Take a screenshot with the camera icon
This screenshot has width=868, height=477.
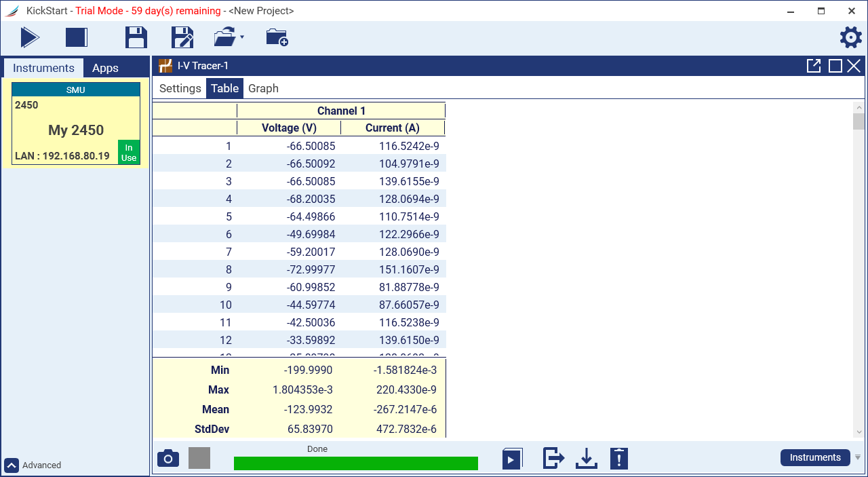click(x=168, y=459)
